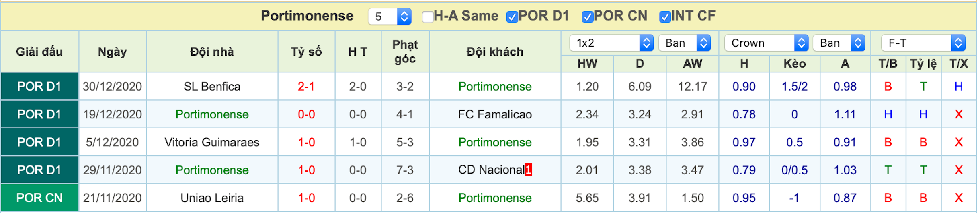This screenshot has width=980, height=213.
Task: Click the FC Famalicao team name
Action: click(495, 114)
